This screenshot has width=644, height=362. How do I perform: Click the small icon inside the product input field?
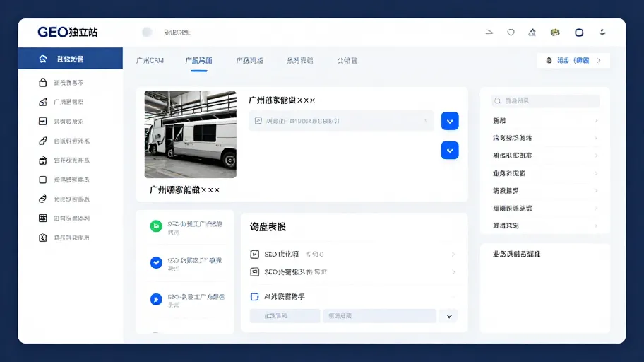tap(258, 120)
